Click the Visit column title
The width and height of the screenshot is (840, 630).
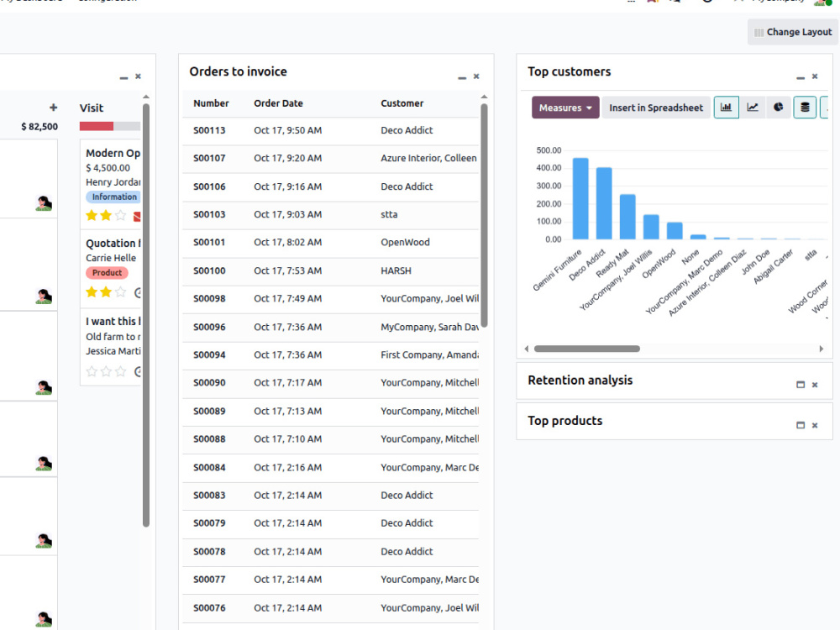(x=92, y=108)
